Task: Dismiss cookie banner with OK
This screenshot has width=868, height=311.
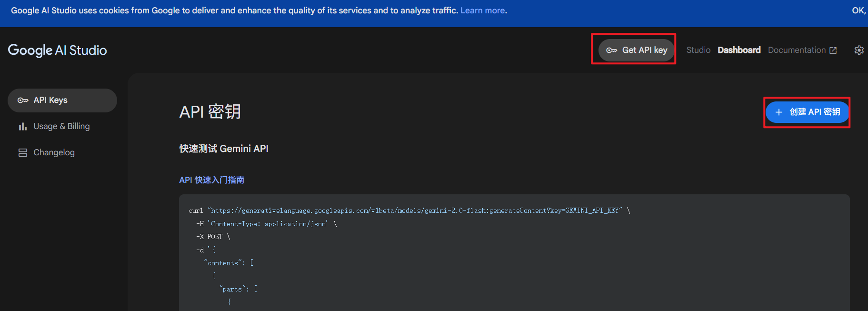Action: click(x=859, y=10)
